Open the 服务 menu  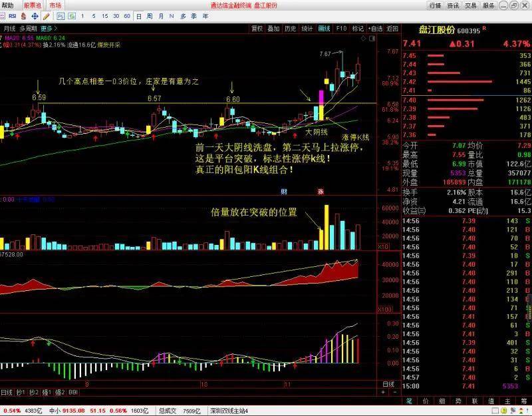[x=489, y=5]
